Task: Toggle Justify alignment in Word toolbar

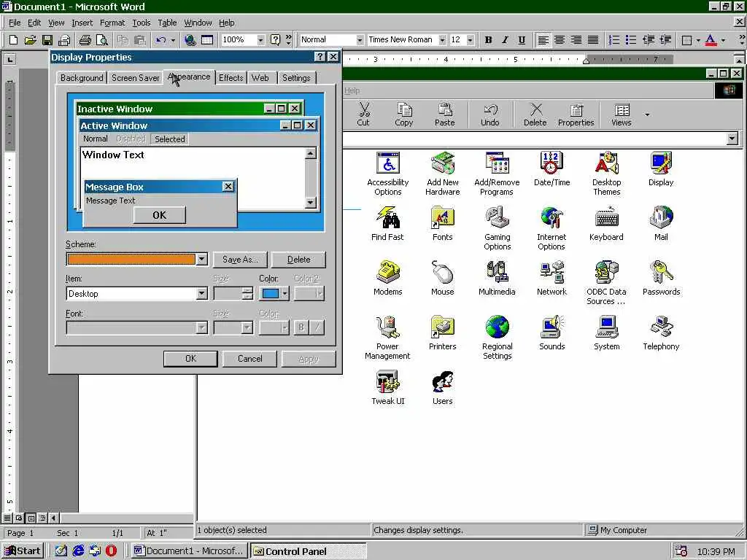Action: 592,40
